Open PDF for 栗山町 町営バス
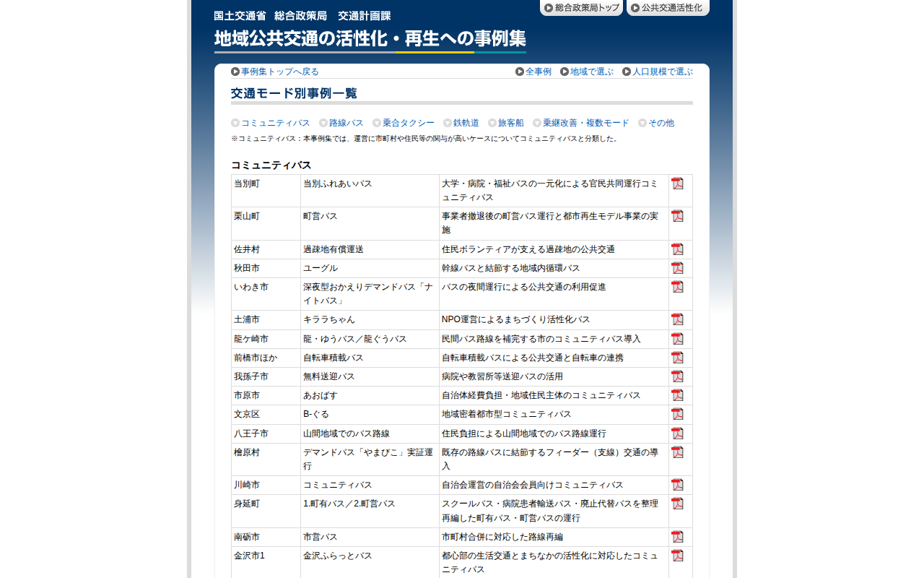 click(x=677, y=216)
